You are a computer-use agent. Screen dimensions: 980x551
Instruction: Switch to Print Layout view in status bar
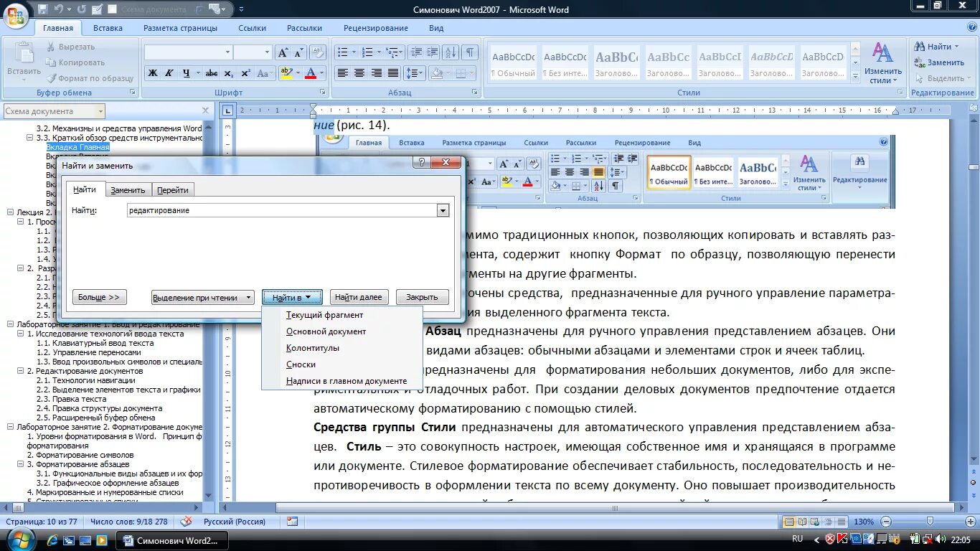(790, 522)
